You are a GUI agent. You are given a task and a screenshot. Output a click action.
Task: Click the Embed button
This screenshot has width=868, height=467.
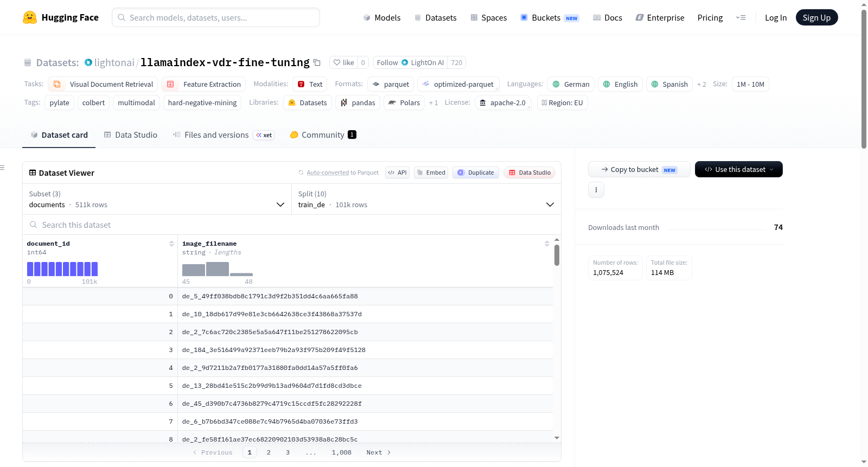coord(431,172)
